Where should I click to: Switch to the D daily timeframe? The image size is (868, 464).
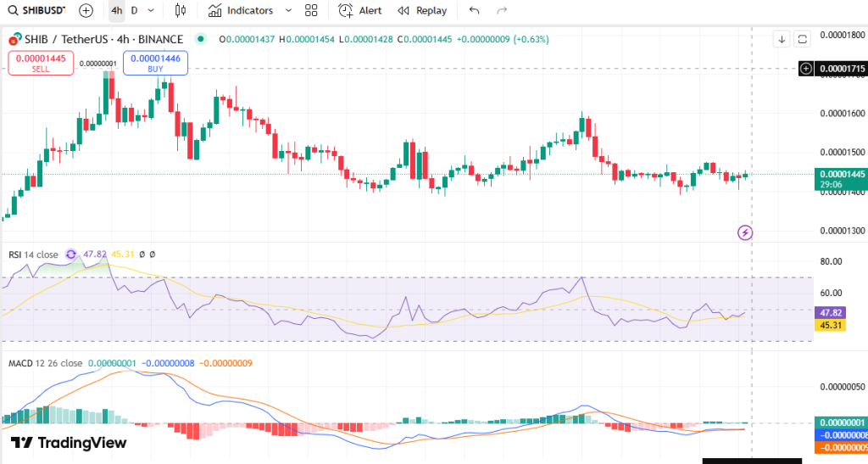pyautogui.click(x=134, y=11)
